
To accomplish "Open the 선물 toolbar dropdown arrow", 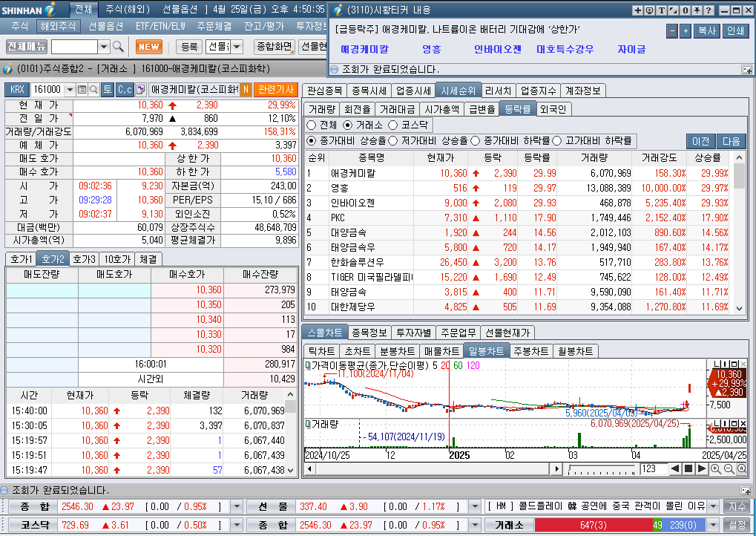I will [x=237, y=47].
